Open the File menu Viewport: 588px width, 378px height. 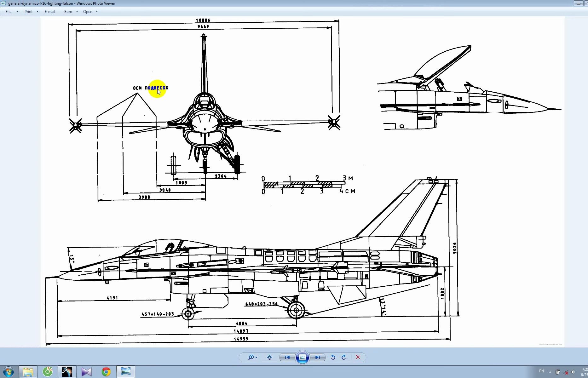click(x=9, y=12)
